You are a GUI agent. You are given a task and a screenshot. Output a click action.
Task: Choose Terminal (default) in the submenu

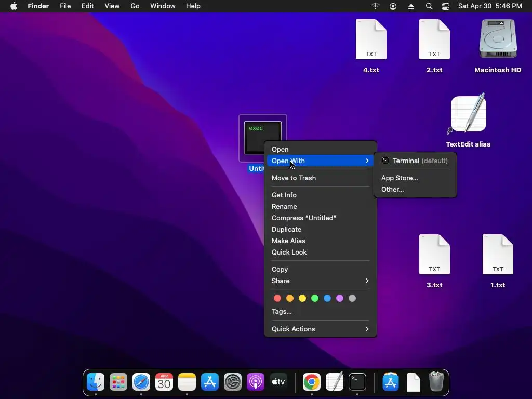pos(415,161)
